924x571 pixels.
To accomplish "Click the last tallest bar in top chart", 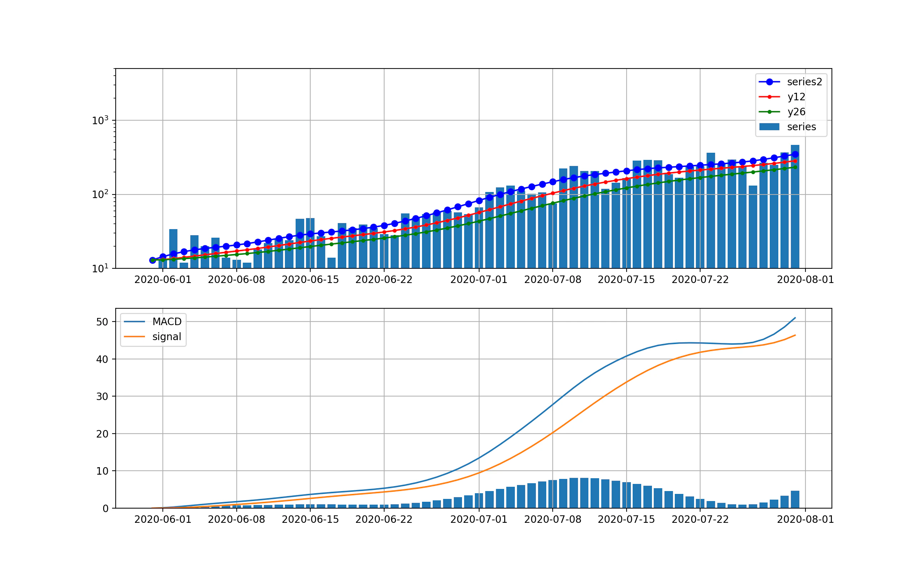I will tap(795, 207).
